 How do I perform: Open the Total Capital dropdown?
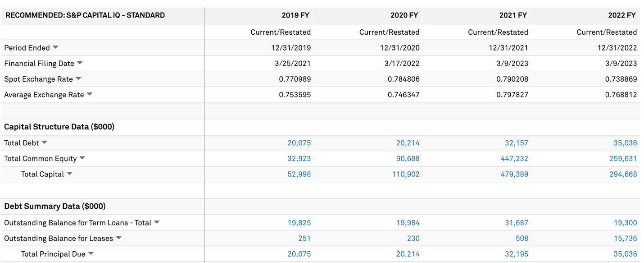(70, 174)
